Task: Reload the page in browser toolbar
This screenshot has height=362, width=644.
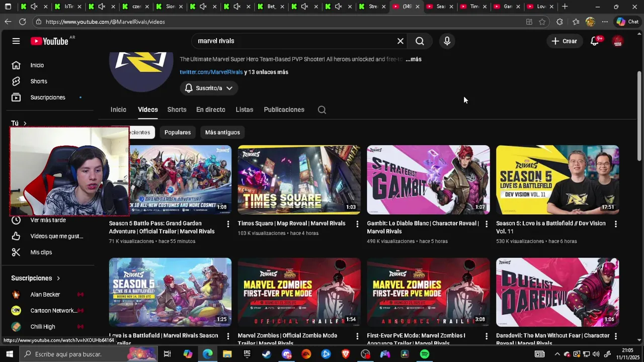Action: (x=23, y=22)
